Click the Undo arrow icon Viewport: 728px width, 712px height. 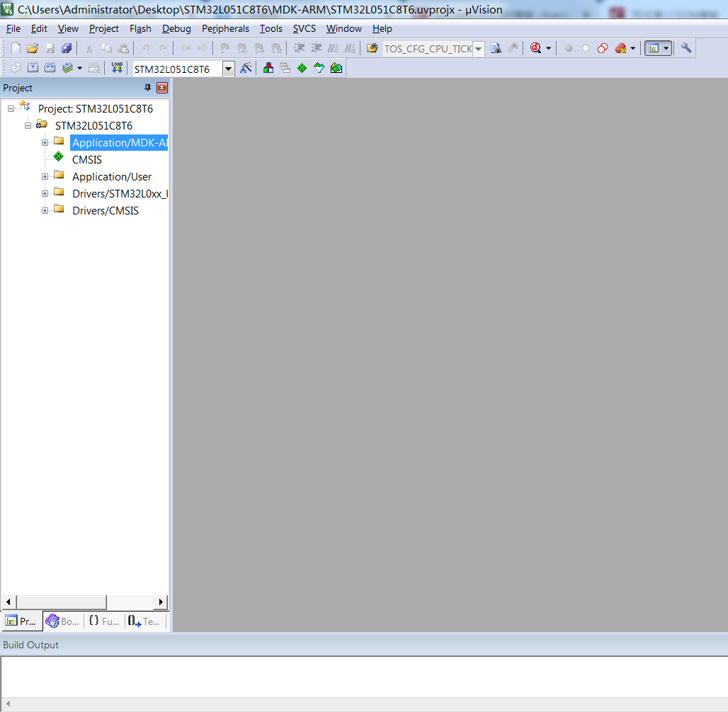point(145,48)
